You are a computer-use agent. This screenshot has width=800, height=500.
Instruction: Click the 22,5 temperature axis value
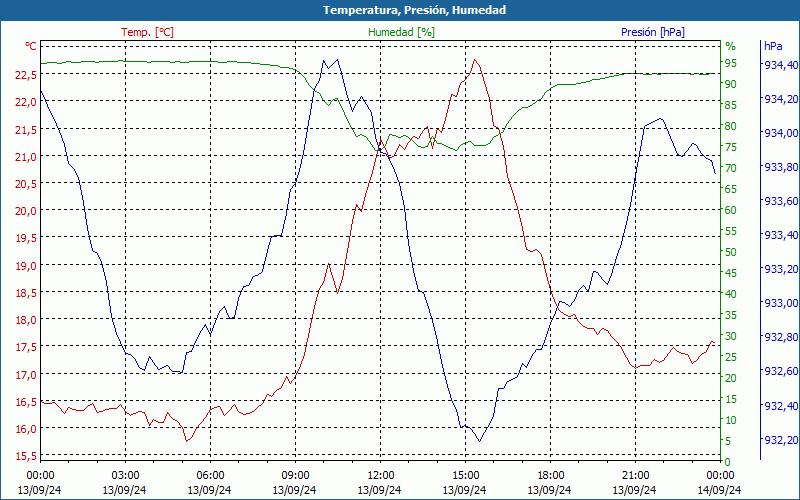click(x=26, y=75)
